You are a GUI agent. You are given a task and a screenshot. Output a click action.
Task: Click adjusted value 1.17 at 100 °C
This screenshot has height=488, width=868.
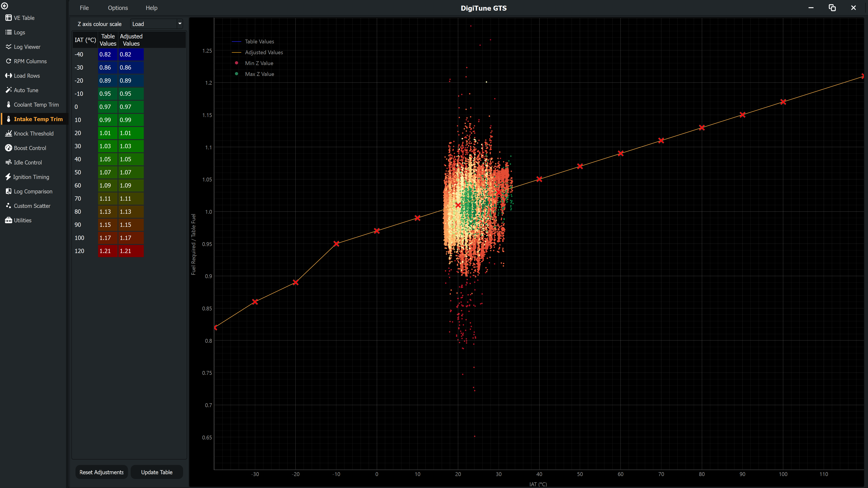click(131, 238)
